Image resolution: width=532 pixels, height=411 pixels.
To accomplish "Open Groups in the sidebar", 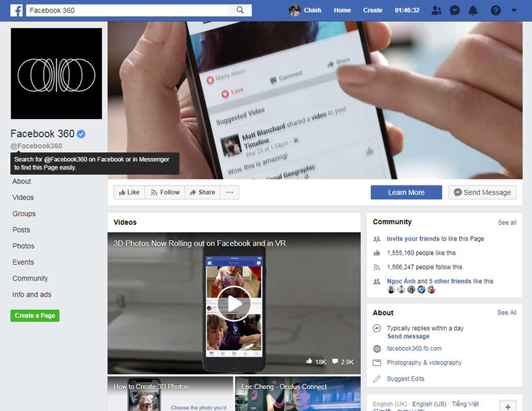I will pyautogui.click(x=24, y=213).
